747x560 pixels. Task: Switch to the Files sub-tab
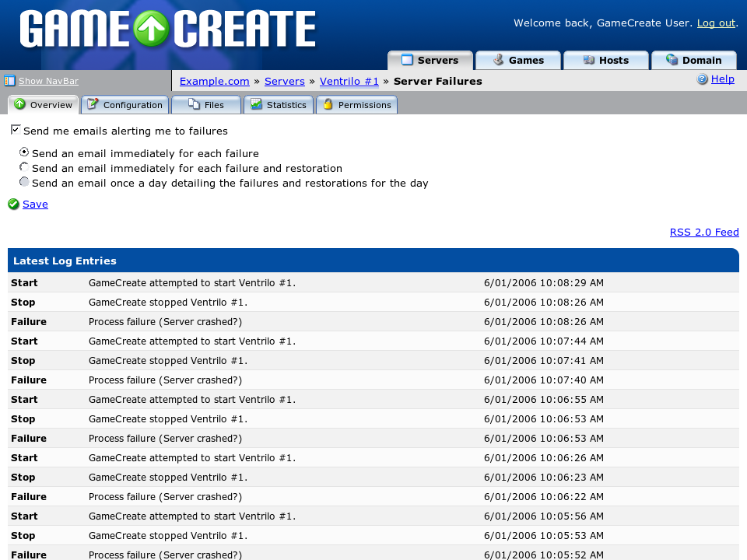[205, 105]
